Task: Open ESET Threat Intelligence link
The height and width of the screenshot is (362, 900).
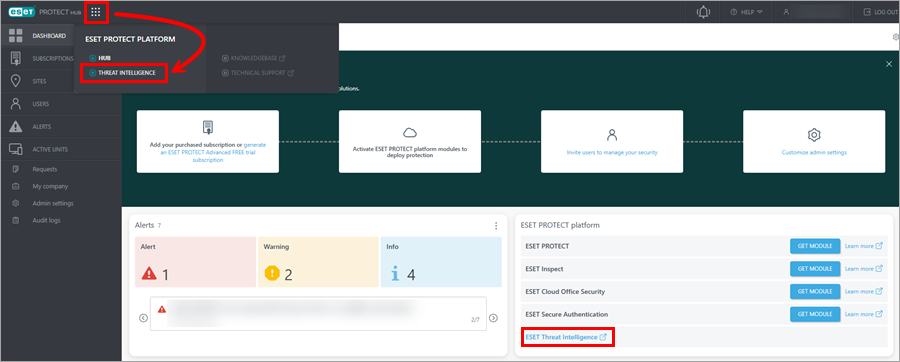Action: [x=566, y=337]
